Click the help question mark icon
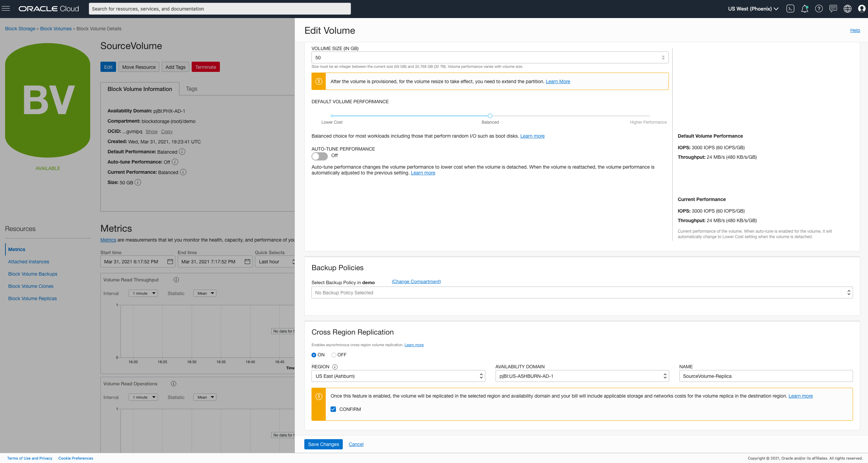 click(x=819, y=9)
